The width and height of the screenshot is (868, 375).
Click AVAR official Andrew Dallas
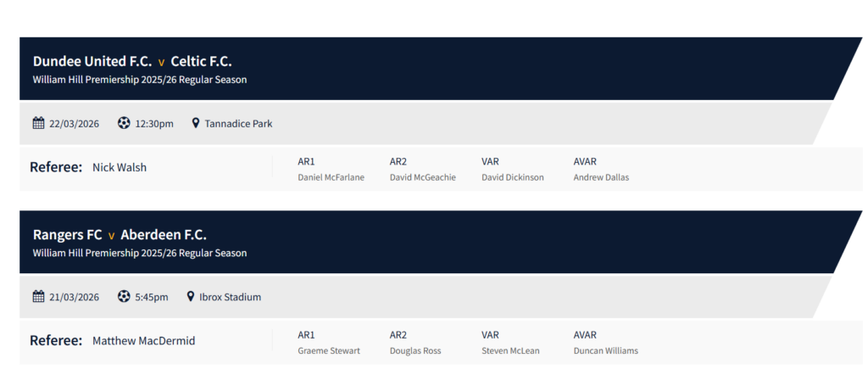click(x=601, y=177)
